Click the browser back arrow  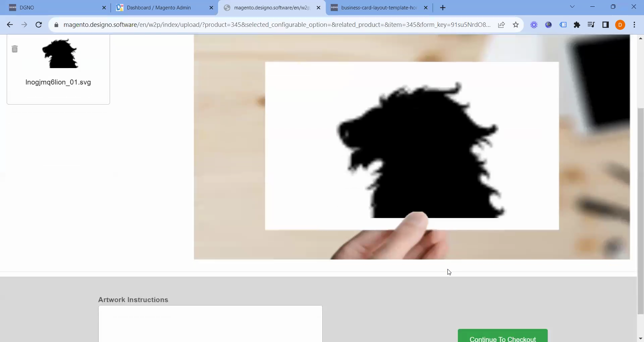point(10,25)
